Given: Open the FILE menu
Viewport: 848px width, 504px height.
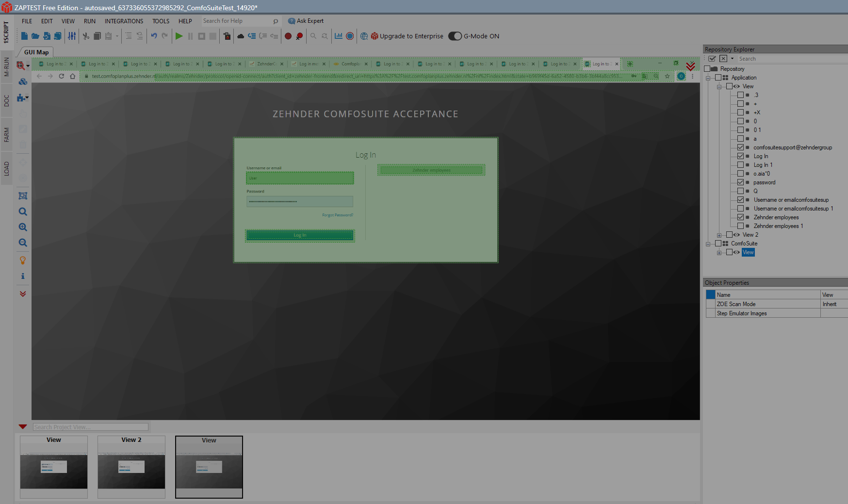Looking at the screenshot, I should [27, 21].
